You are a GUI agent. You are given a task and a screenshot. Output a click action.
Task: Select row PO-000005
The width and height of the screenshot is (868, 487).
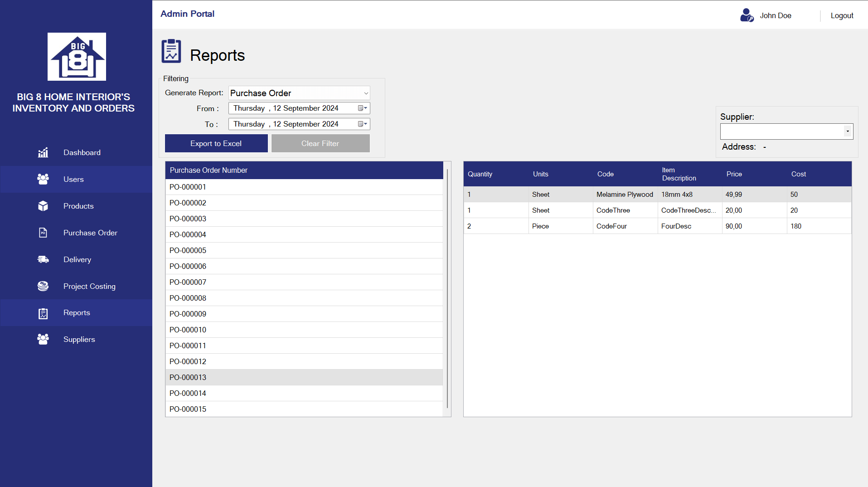click(x=304, y=250)
